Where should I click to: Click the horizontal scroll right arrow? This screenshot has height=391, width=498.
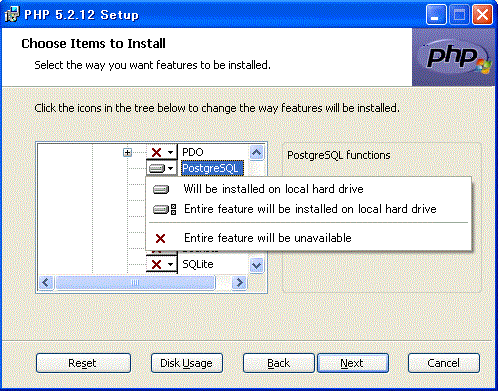239,283
